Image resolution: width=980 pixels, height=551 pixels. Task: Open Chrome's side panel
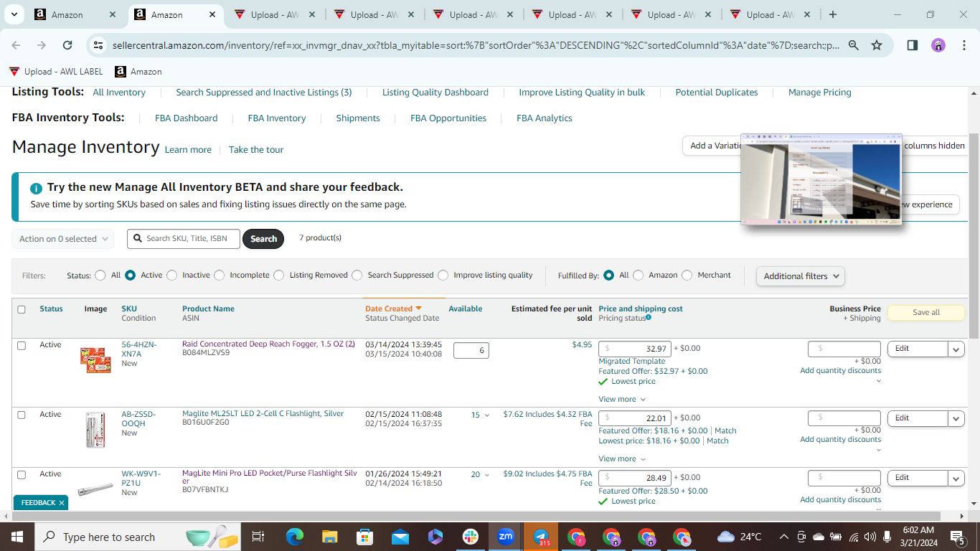[913, 45]
